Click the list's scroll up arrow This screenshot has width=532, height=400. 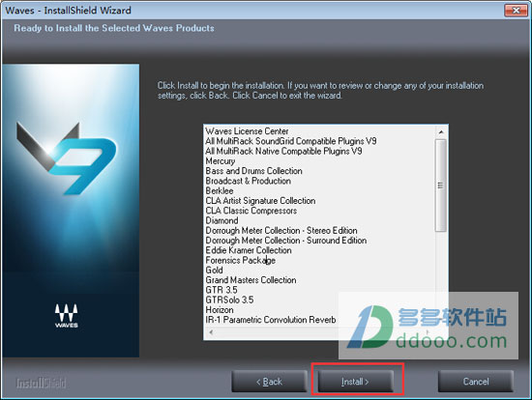coord(441,131)
